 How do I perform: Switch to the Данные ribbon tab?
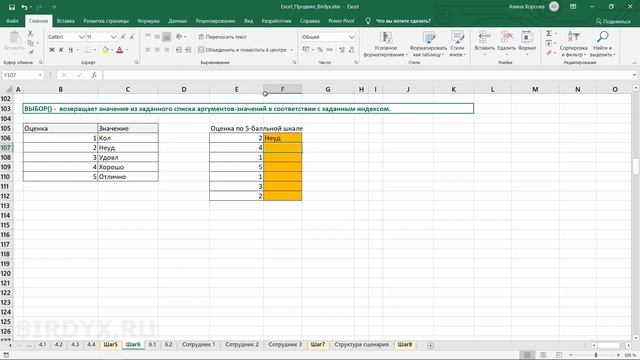[x=177, y=21]
